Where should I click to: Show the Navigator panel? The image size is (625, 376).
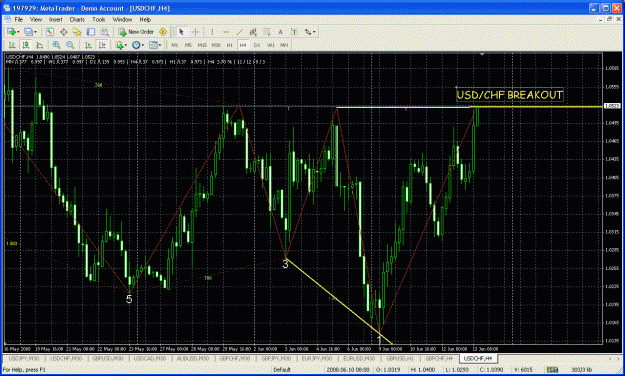[x=77, y=32]
